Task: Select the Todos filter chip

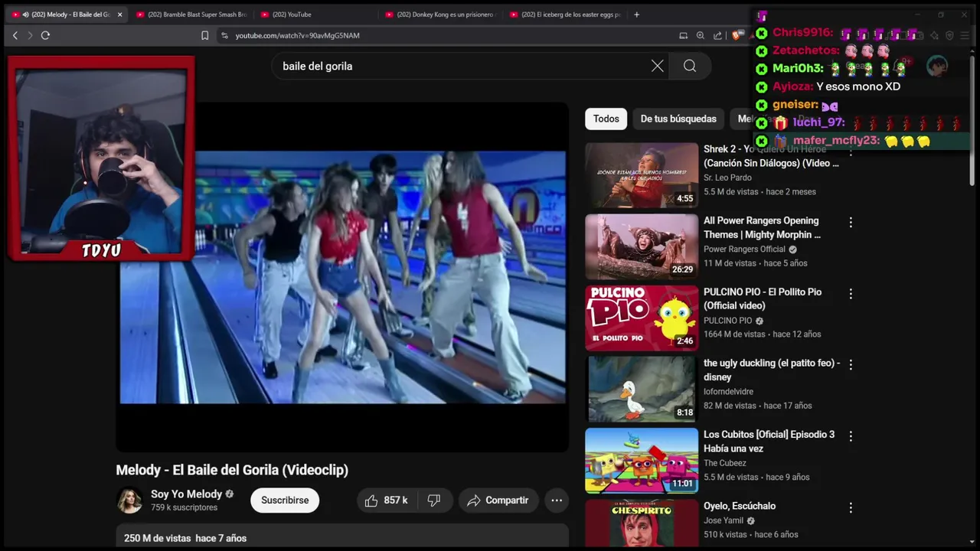Action: [606, 119]
